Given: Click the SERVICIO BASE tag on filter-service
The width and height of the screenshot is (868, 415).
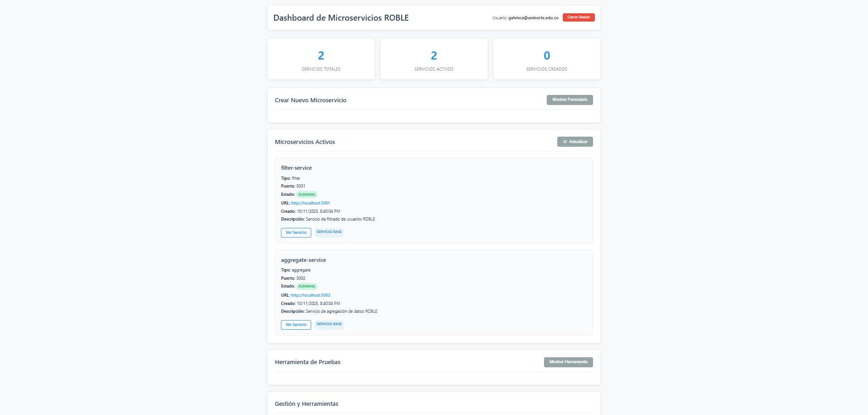Looking at the screenshot, I should point(329,232).
